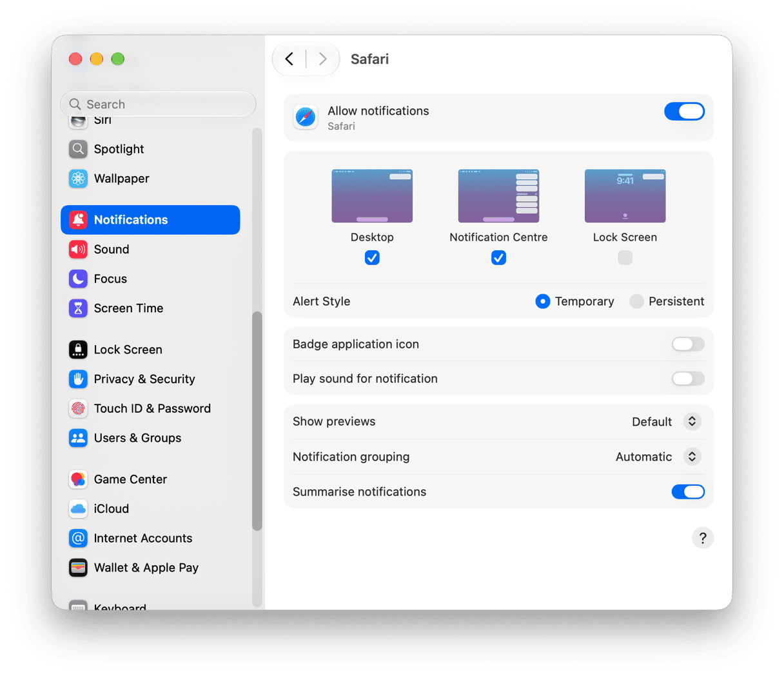Click the green zoom window button
Viewport: 784px width, 678px height.
tap(117, 59)
